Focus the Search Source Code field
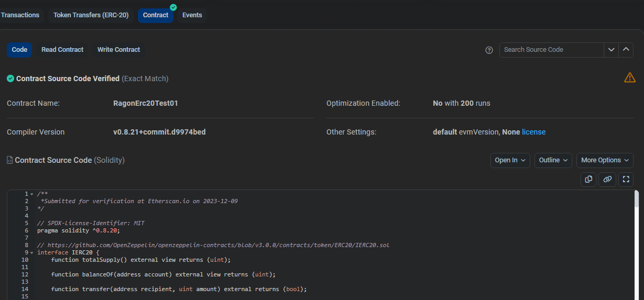 point(552,50)
